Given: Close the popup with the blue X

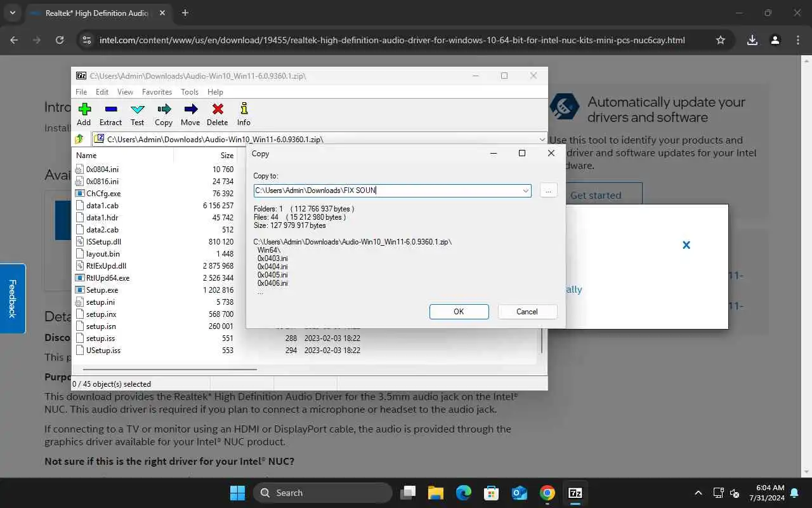Looking at the screenshot, I should [686, 245].
